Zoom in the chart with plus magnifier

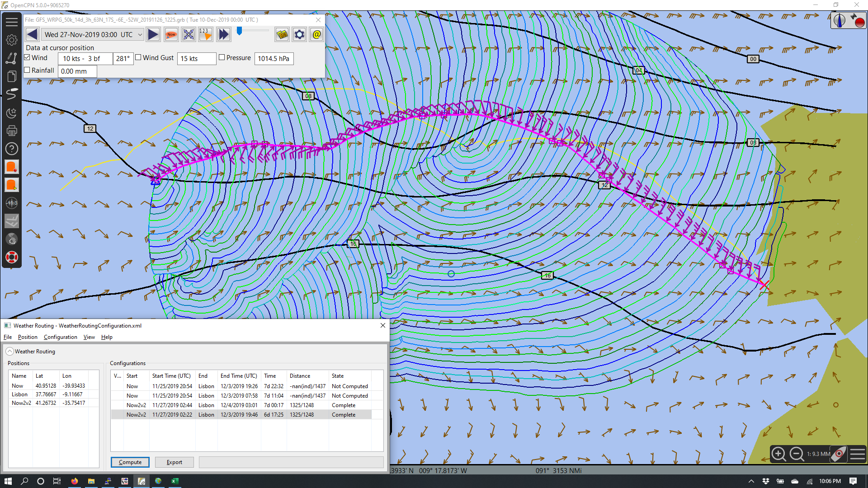pyautogui.click(x=778, y=454)
